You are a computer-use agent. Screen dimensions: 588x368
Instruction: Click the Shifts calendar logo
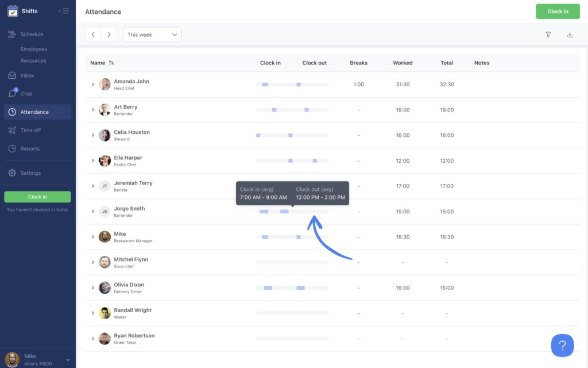point(13,10)
